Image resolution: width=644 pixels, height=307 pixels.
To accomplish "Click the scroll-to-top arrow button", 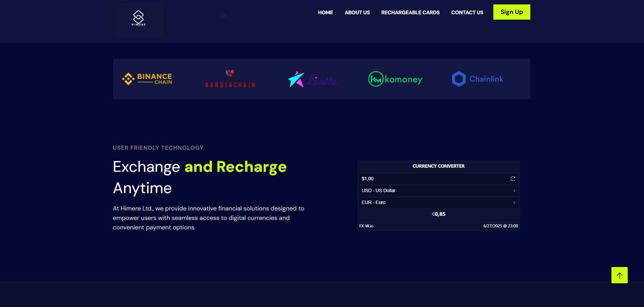I will coord(620,275).
